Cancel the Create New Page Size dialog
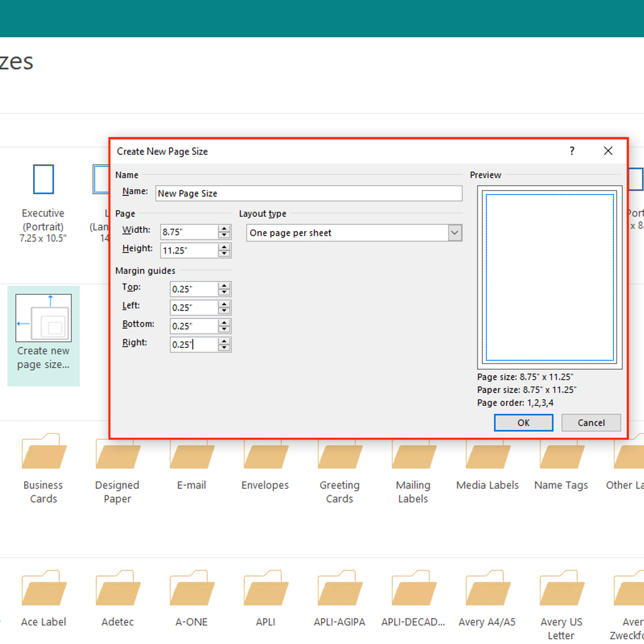This screenshot has height=644, width=644. [x=591, y=422]
